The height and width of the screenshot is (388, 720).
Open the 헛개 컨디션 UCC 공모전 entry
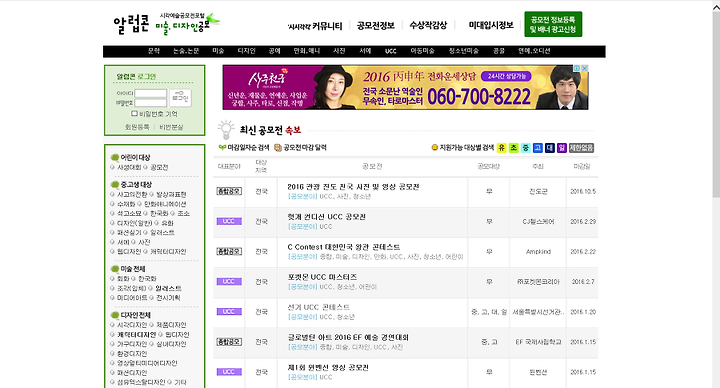(326, 217)
